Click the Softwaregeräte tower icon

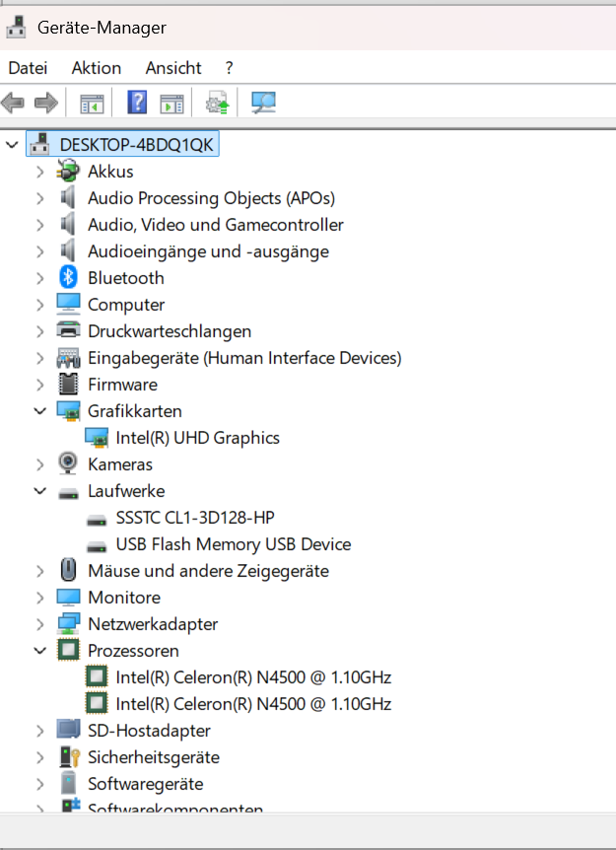tap(68, 783)
